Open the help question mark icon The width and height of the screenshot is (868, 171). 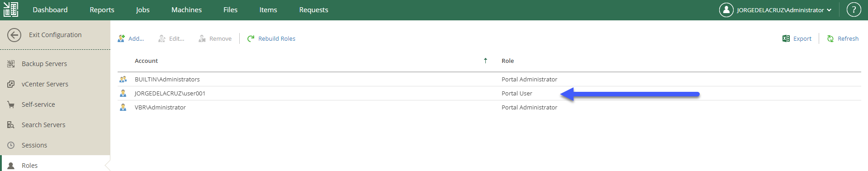(x=854, y=9)
